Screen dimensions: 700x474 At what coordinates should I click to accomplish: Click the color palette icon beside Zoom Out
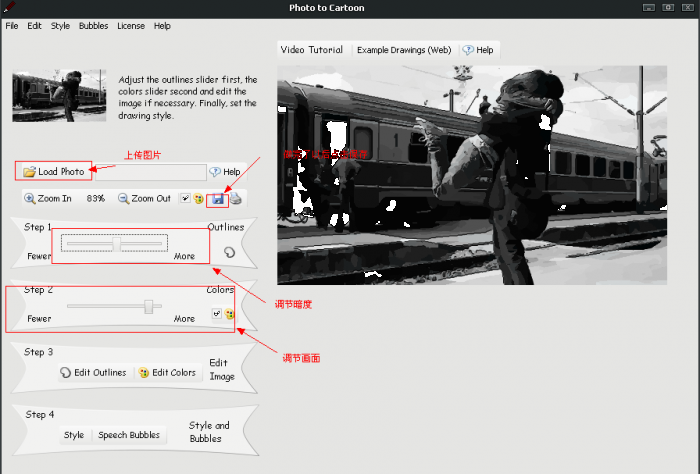click(x=199, y=199)
